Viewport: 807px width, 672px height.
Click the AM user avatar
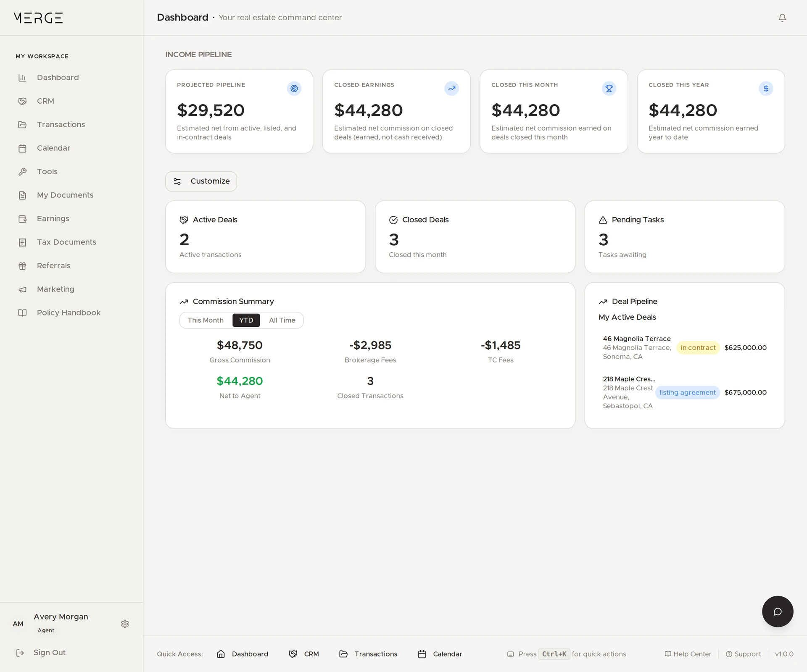(18, 624)
